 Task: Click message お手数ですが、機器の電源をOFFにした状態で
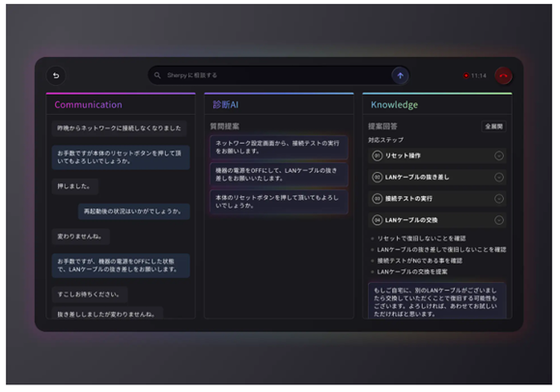(121, 266)
